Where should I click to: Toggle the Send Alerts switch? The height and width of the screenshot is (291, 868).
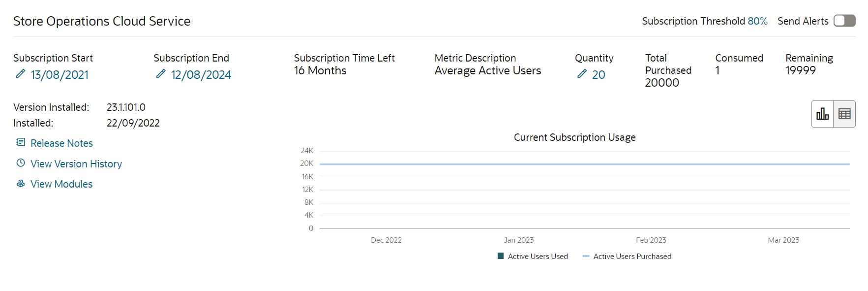[x=844, y=21]
